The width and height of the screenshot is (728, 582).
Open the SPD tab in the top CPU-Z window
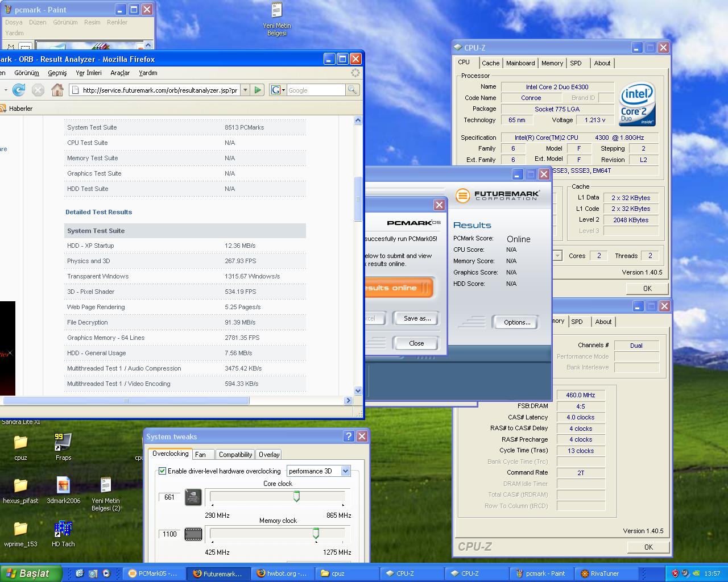point(576,63)
